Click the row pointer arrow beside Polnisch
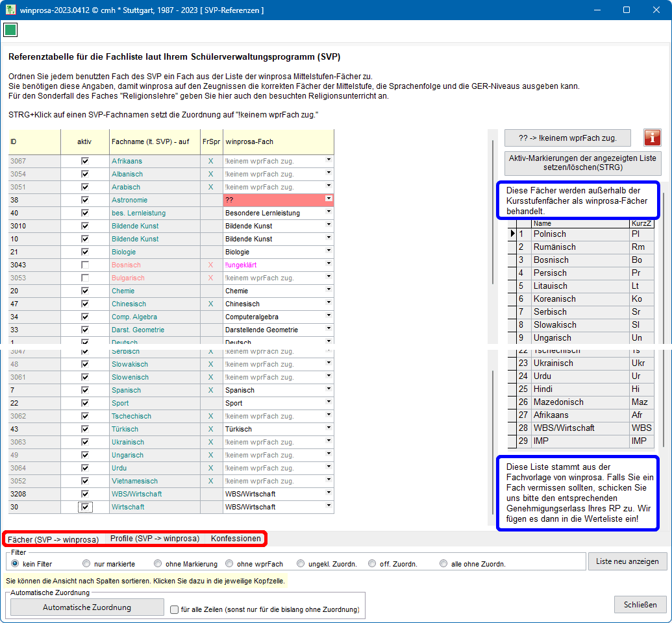The width and height of the screenshot is (672, 623). point(512,234)
